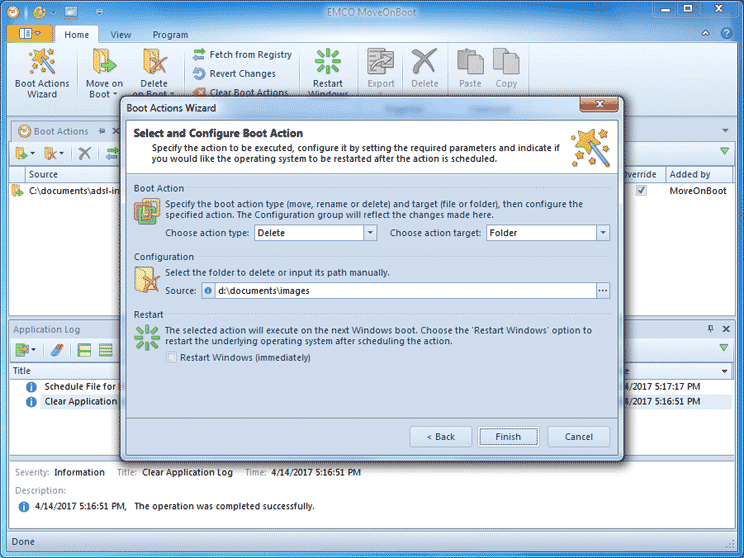Screen dimensions: 744x558
Task: Click the Source column header
Action: (74, 174)
